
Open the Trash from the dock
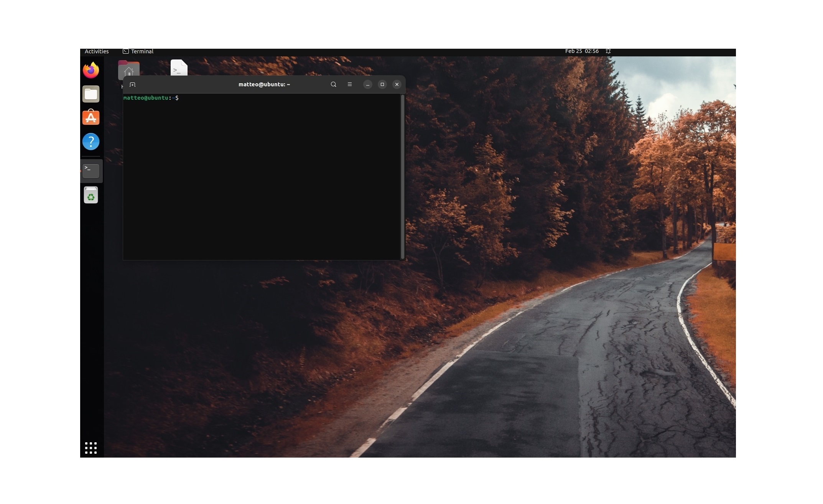(x=91, y=195)
